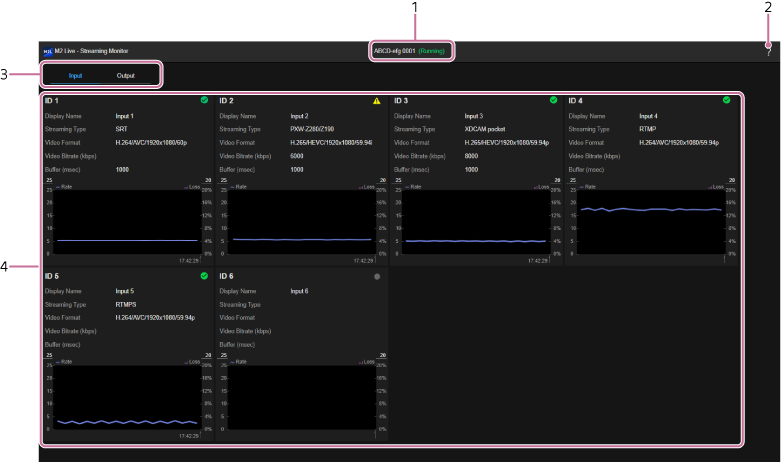Click the empty graph in the ID 6 card
Image resolution: width=781 pixels, height=462 pixels.
(302, 397)
